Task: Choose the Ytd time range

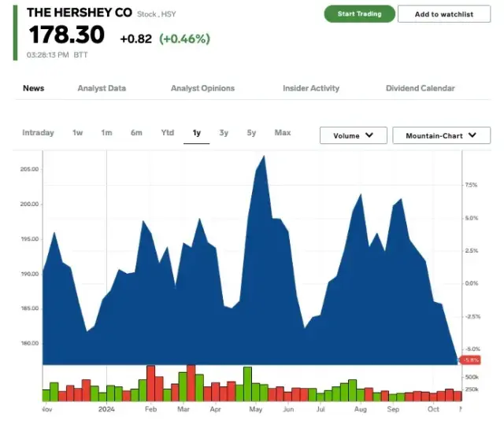Action: (167, 133)
